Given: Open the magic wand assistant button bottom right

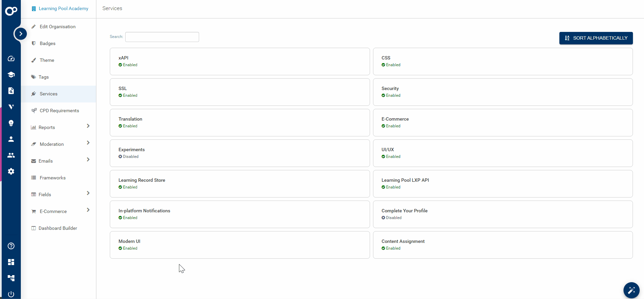Looking at the screenshot, I should click(x=631, y=290).
